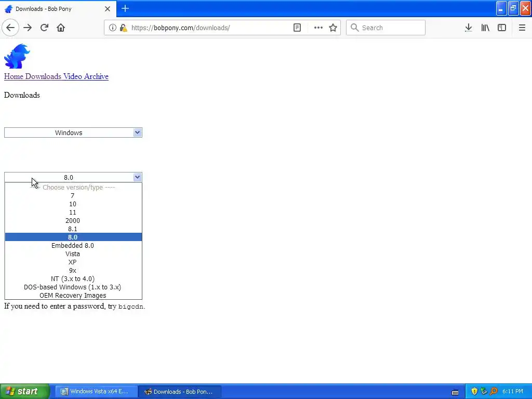Choose highlighted 8.0 option in list

click(x=73, y=237)
